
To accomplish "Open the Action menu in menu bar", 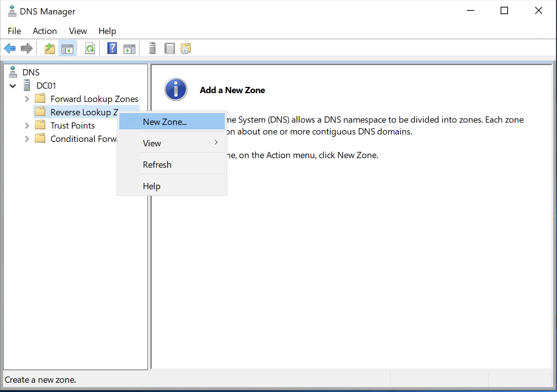I will point(45,31).
